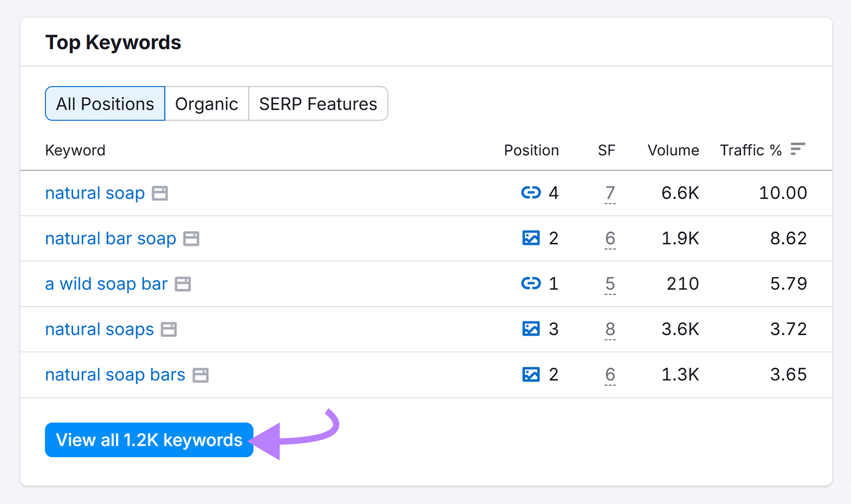The width and height of the screenshot is (851, 504).
Task: Select the "natural soaps" keyword link
Action: click(99, 329)
